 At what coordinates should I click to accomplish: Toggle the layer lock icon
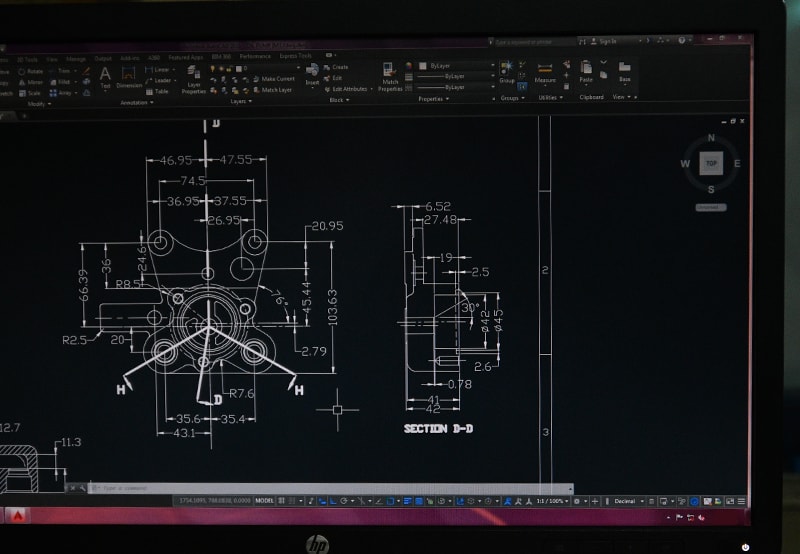coord(230,68)
